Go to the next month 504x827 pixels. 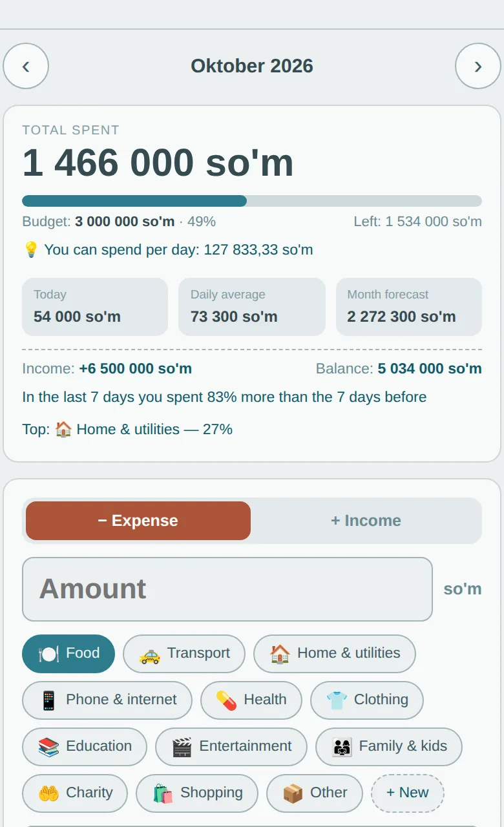tap(478, 66)
